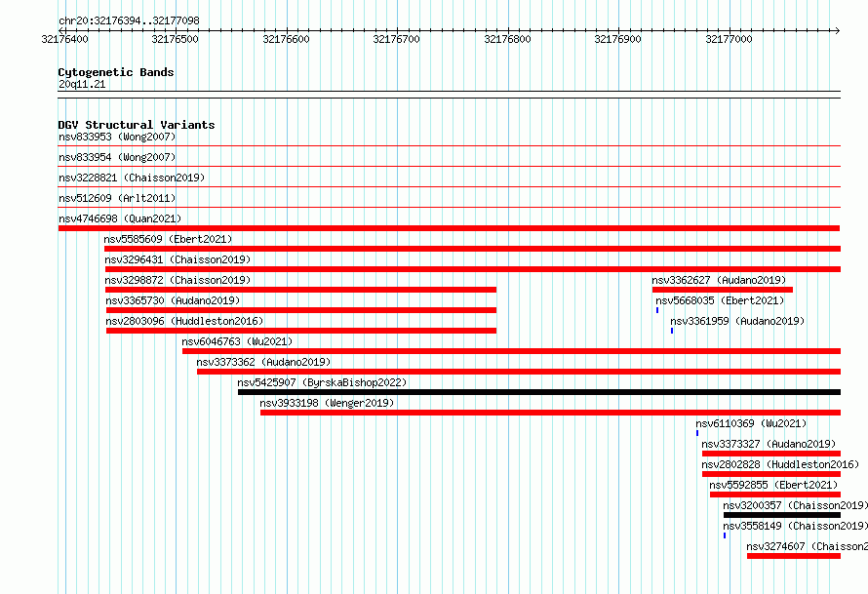Click the right arrowhead of the ruler
Viewport: 868px width, 594px height.
coord(838,30)
